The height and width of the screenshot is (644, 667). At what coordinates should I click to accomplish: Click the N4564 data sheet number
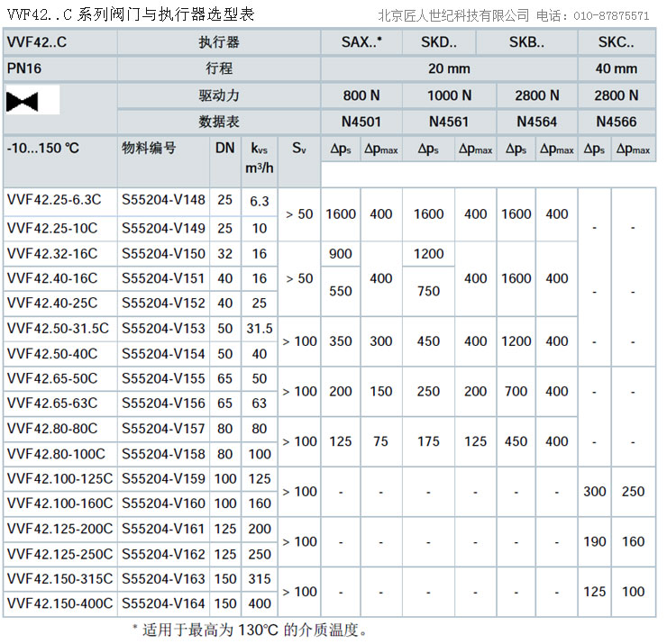536,122
